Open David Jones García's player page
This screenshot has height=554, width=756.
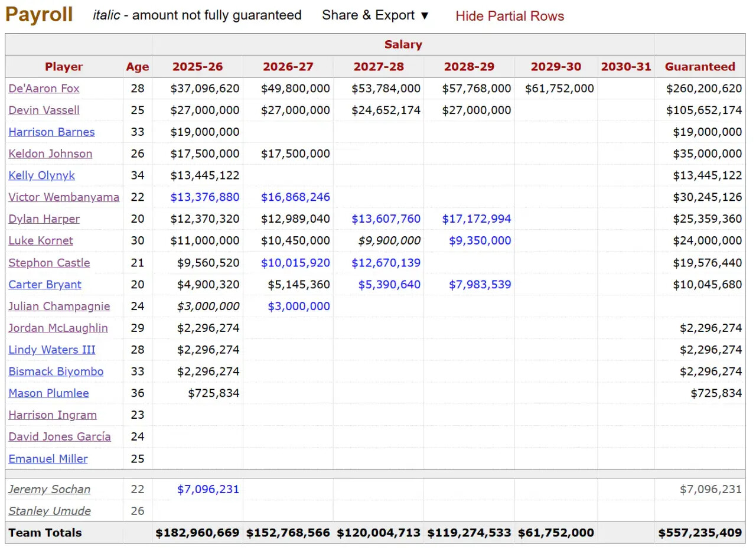coord(60,437)
